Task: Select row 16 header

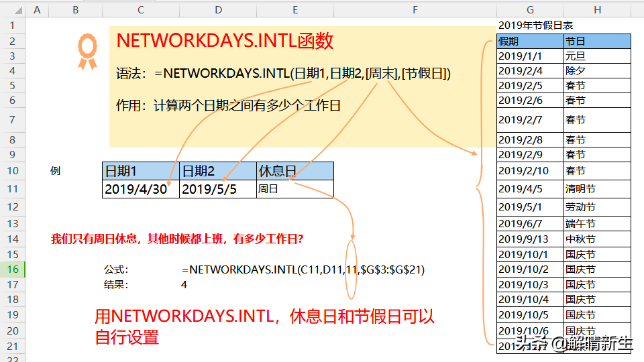Action: 12,269
